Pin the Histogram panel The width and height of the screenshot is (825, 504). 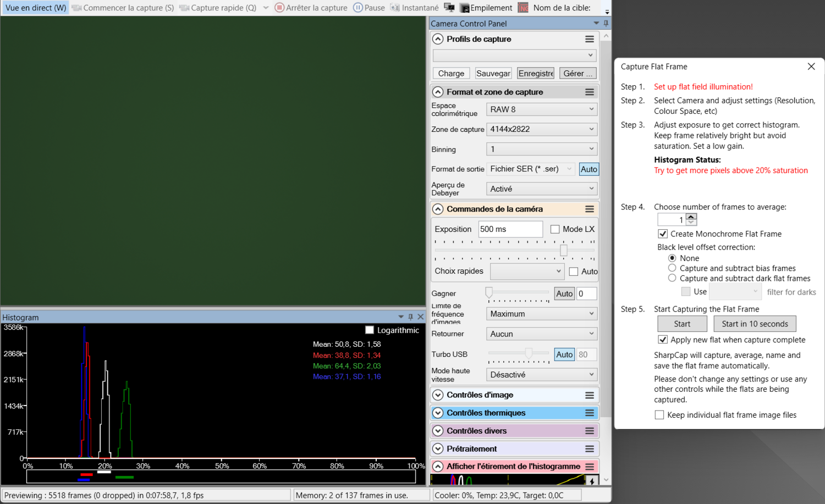pyautogui.click(x=410, y=317)
